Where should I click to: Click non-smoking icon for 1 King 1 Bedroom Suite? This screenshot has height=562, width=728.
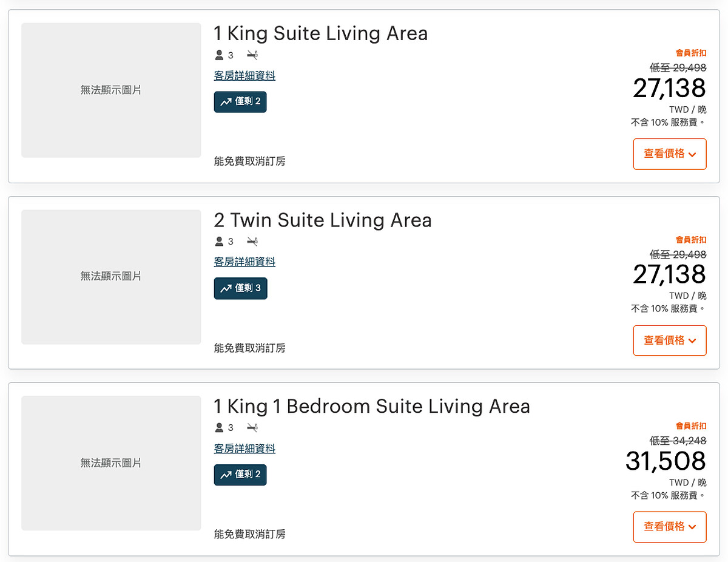[x=252, y=428]
